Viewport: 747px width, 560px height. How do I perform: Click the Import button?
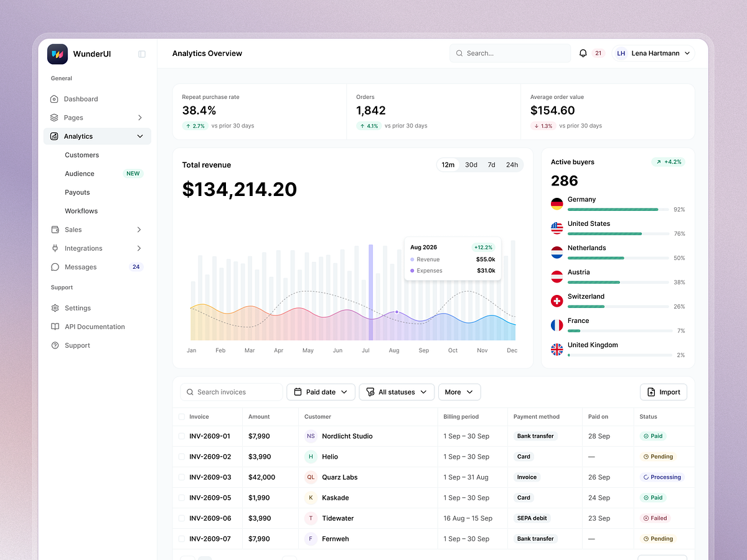point(664,392)
